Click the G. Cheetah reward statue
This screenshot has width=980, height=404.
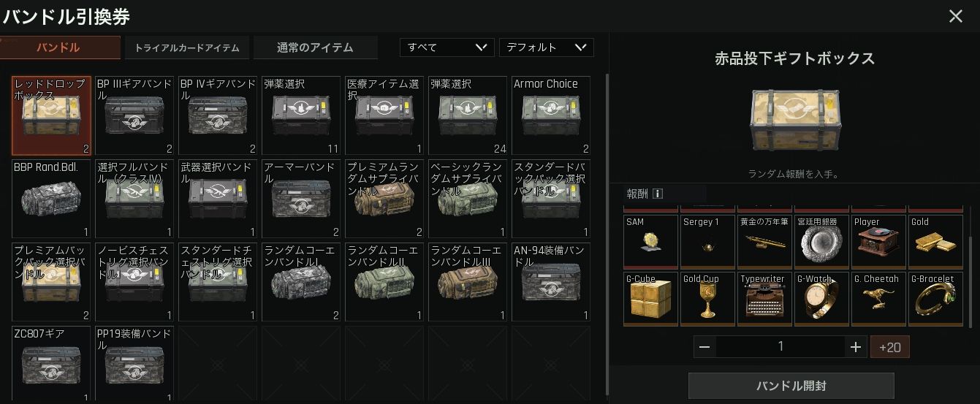(x=878, y=300)
